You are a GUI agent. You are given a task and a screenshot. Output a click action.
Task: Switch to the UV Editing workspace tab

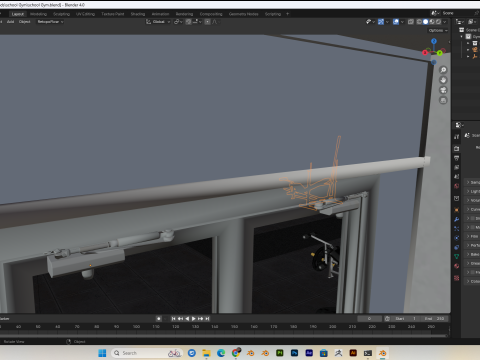coord(85,14)
